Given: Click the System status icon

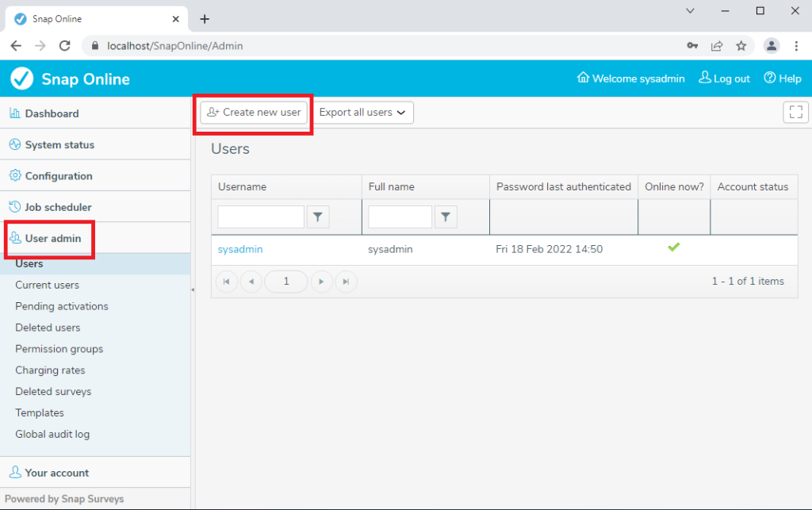Looking at the screenshot, I should pyautogui.click(x=14, y=144).
